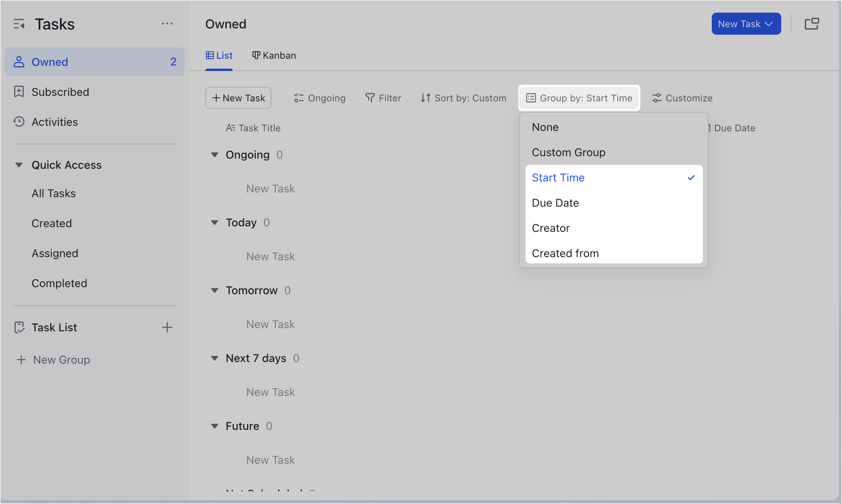Open All Tasks in Quick Access
This screenshot has height=504, width=842.
[x=54, y=193]
